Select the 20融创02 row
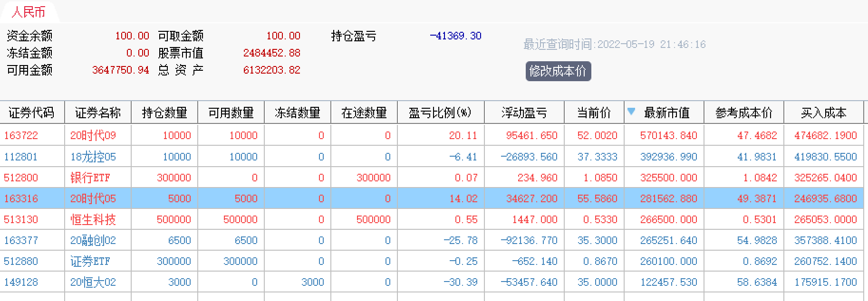The image size is (868, 301). tap(432, 240)
